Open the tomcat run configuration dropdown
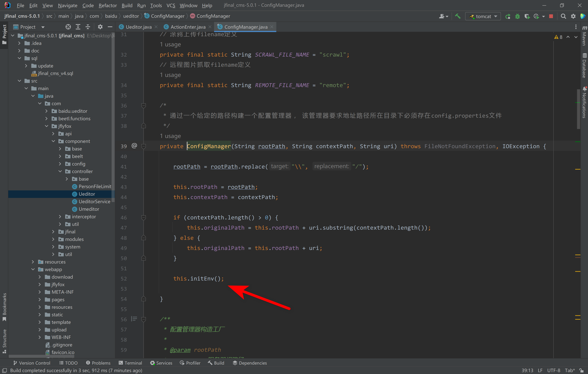The height and width of the screenshot is (374, 588). tap(483, 16)
